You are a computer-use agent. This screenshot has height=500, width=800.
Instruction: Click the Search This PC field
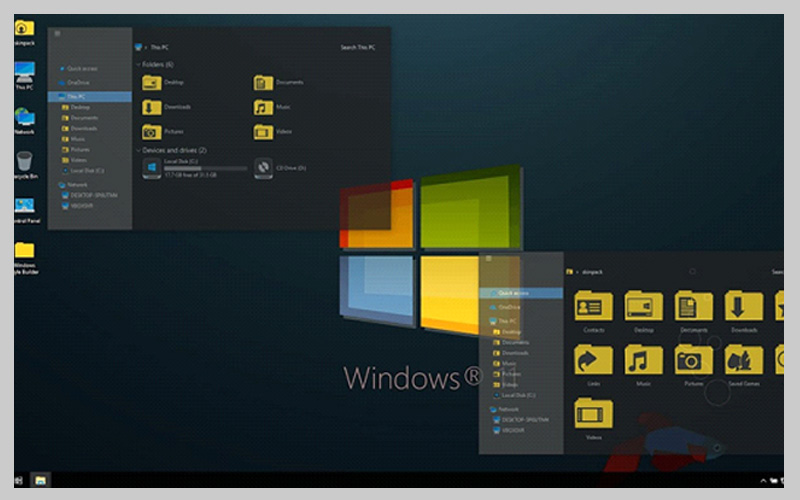tap(357, 47)
